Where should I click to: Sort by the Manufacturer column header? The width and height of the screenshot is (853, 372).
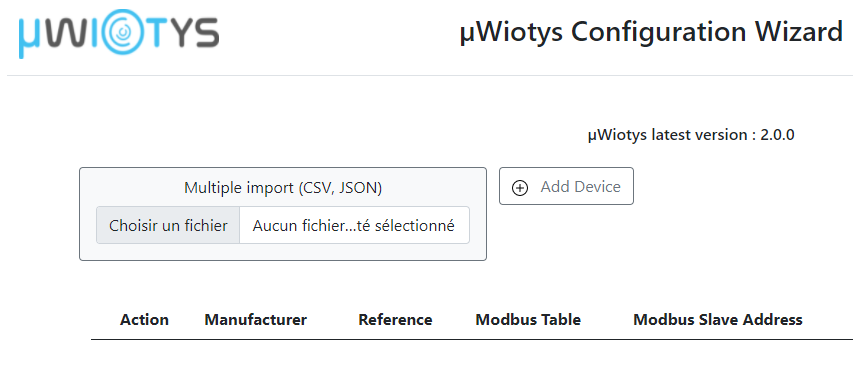[x=256, y=320]
